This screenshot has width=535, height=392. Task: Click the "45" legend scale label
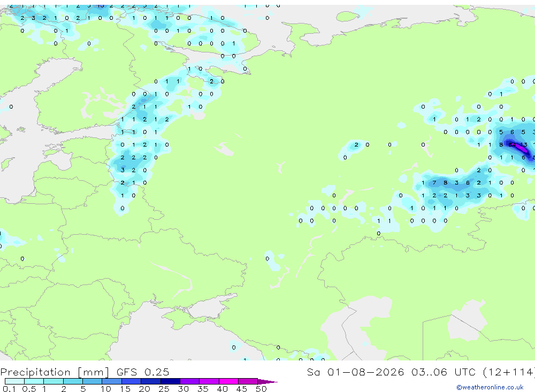point(242,389)
